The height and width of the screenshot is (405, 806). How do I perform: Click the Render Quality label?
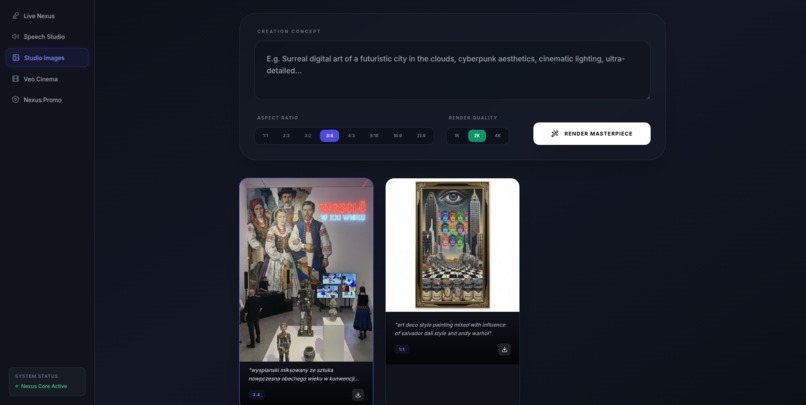[x=473, y=118]
